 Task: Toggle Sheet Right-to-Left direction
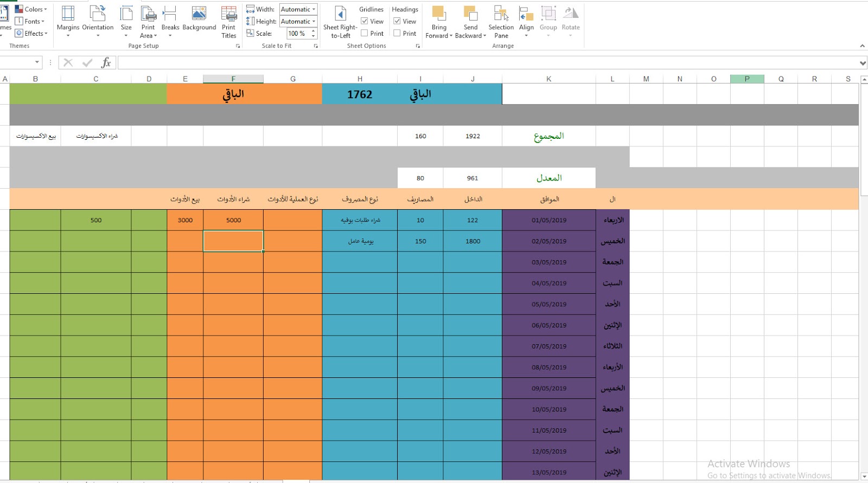340,22
